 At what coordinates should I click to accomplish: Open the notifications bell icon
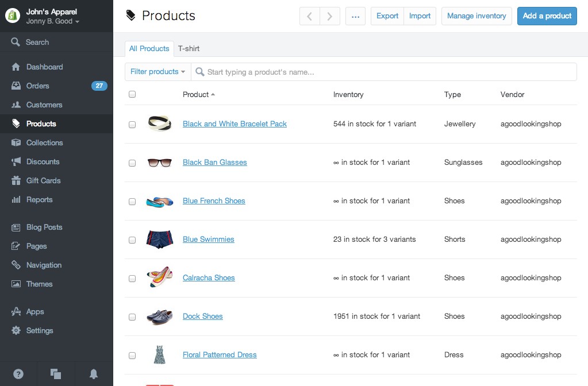[x=94, y=374]
